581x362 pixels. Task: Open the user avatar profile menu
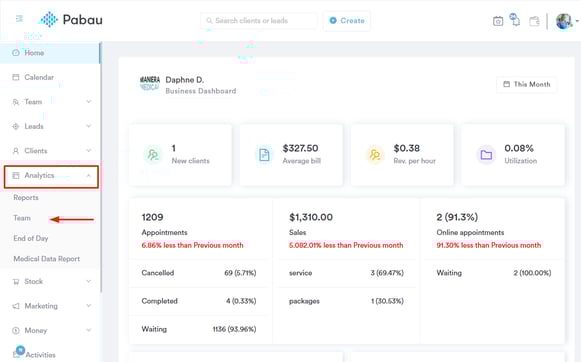pyautogui.click(x=565, y=21)
